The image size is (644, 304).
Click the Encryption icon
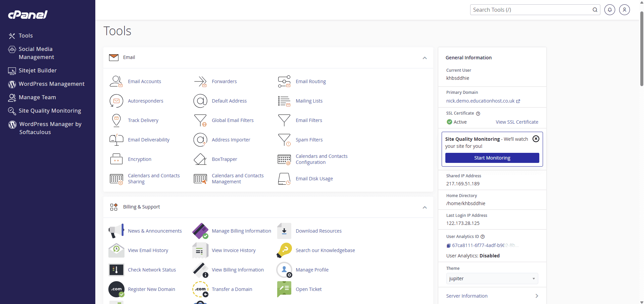116,159
